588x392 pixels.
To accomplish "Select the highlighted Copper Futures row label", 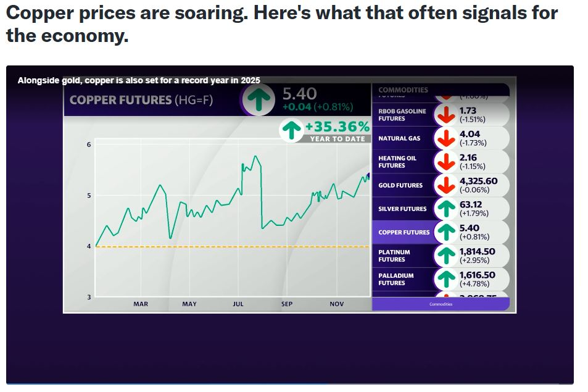I will point(404,233).
